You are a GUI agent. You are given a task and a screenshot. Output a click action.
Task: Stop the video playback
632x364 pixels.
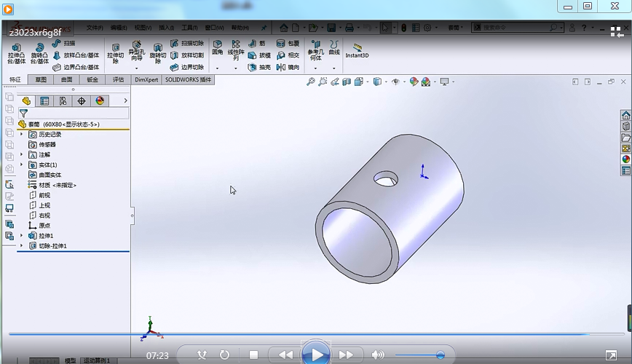click(253, 355)
